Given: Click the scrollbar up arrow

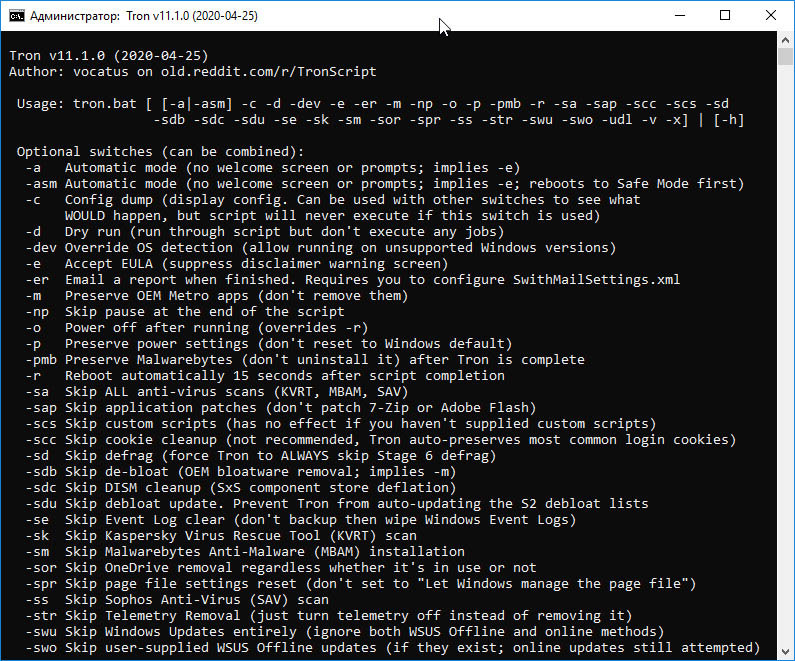Looking at the screenshot, I should pos(785,40).
